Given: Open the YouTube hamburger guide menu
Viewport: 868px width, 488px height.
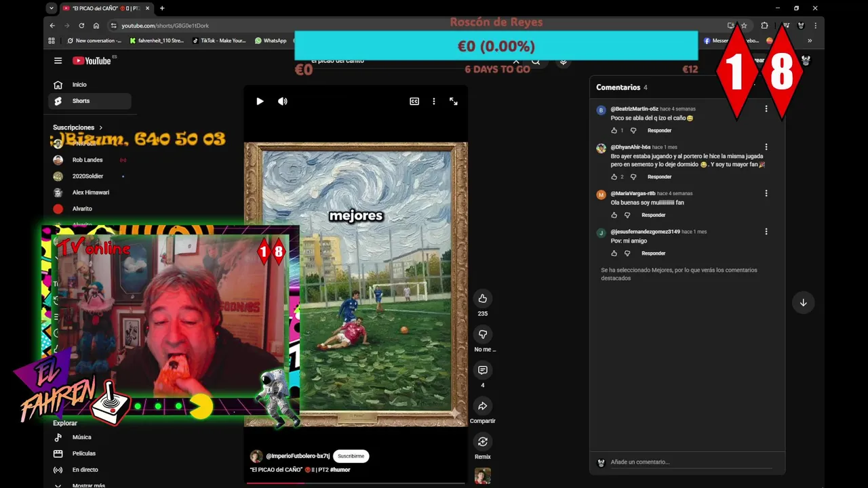Looking at the screenshot, I should 58,60.
